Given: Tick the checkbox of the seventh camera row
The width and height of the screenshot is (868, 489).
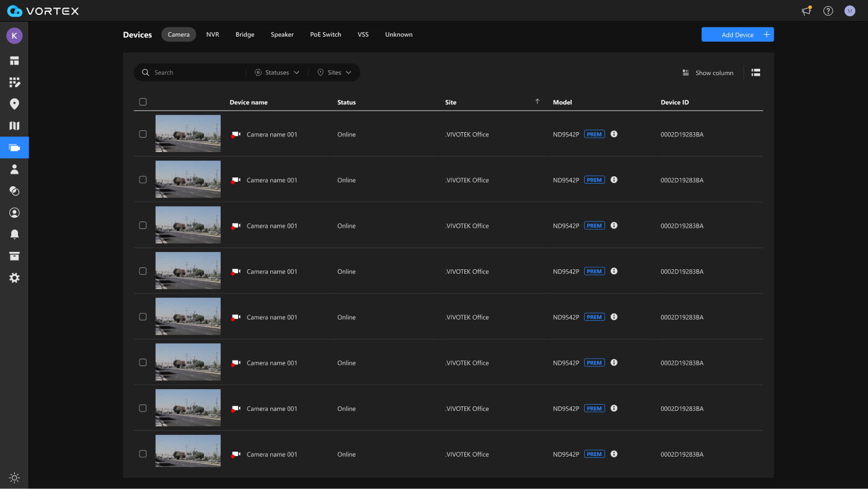Looking at the screenshot, I should coord(143,408).
